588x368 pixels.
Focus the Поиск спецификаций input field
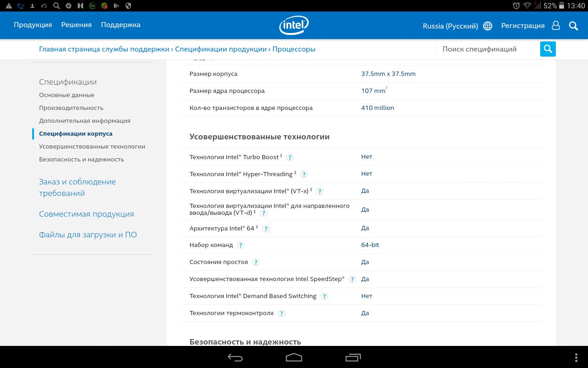(x=487, y=49)
